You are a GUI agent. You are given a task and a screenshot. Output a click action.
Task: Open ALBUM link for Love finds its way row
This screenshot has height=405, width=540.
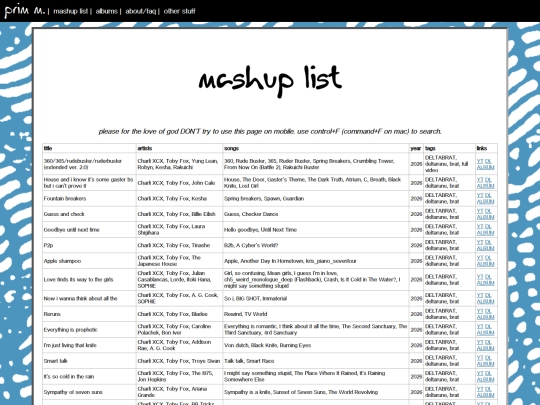[485, 283]
